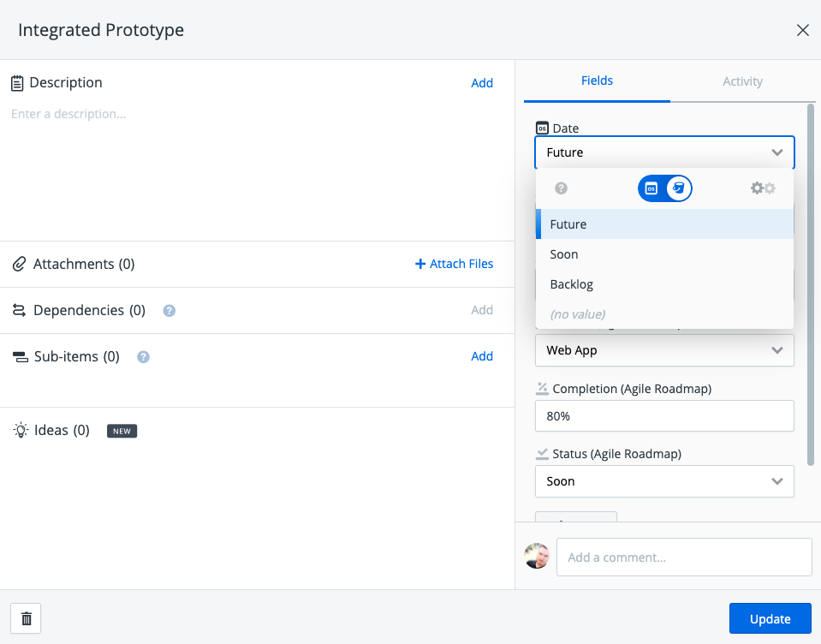821x644 pixels.
Task: Open the date settings gears icon
Action: pos(763,188)
